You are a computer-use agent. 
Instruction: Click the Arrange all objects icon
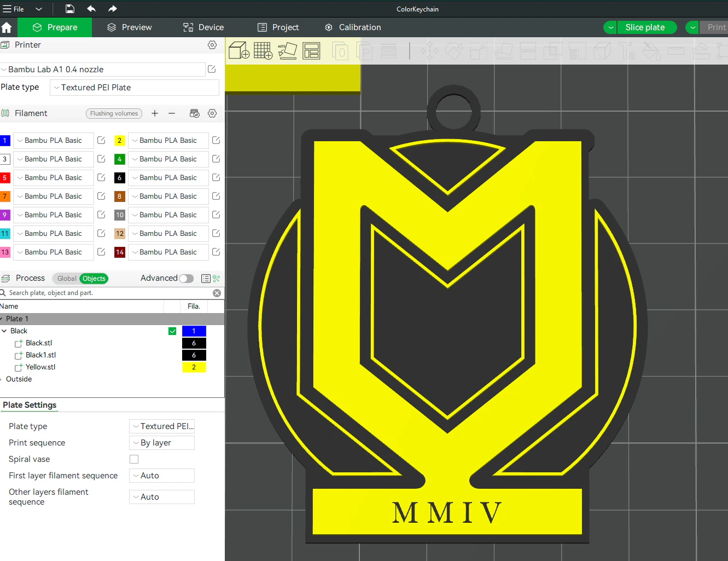[x=311, y=51]
